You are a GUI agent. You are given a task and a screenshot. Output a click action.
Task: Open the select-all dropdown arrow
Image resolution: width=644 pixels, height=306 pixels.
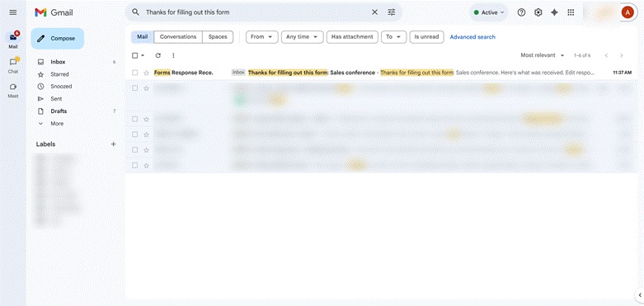click(143, 55)
